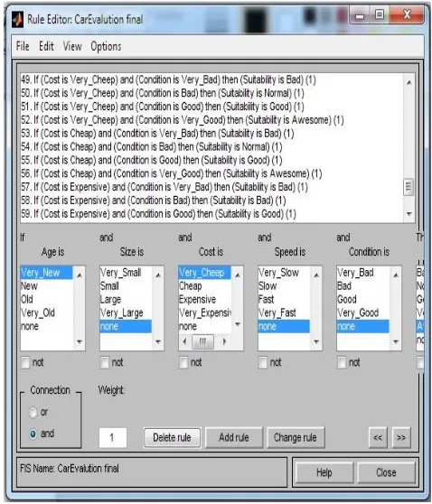Screen dimensions: 432x504
Task: Click rule list scrollbar up arrow
Action: (409, 82)
